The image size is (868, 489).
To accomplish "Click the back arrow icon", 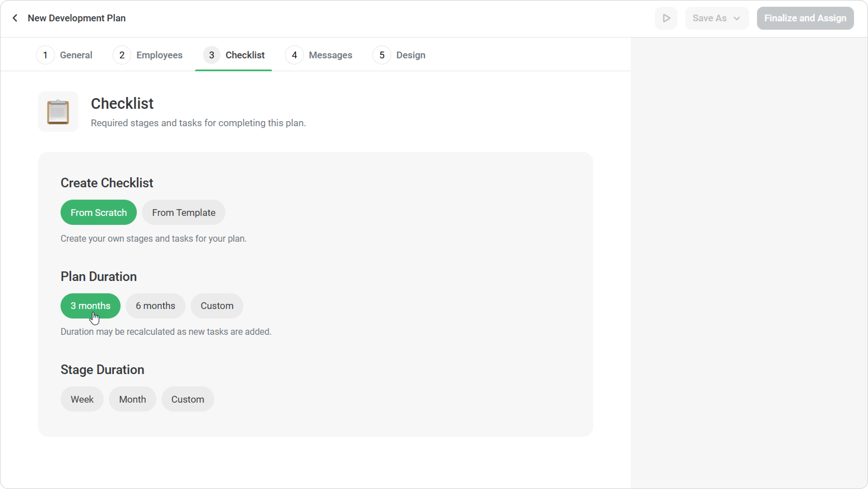I will tap(15, 18).
